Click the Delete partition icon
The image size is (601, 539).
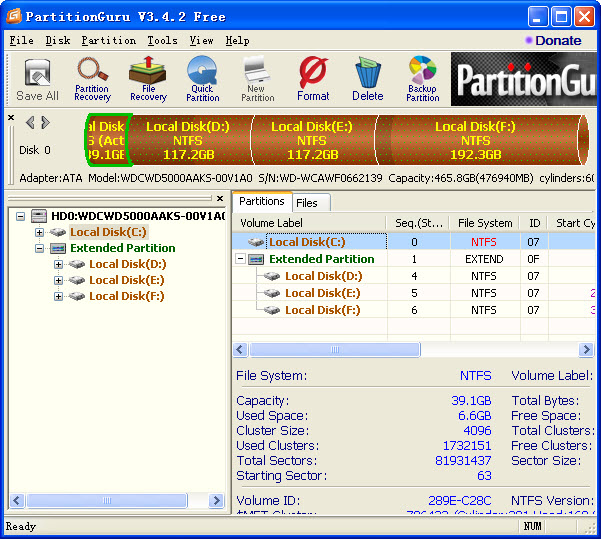coord(367,79)
